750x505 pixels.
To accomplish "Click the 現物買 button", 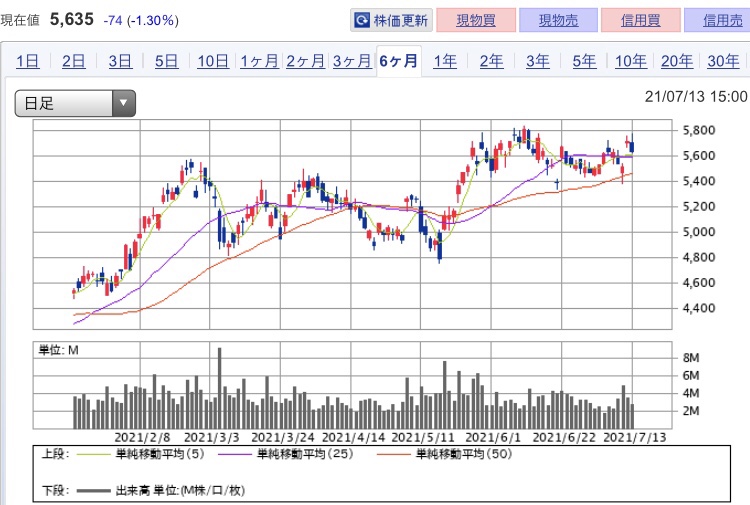I will [x=475, y=20].
